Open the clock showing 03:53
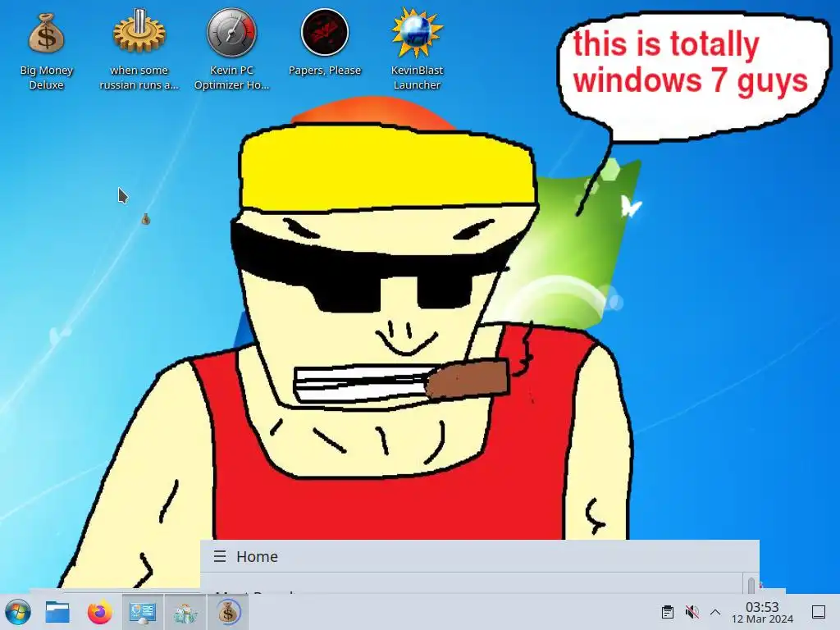Image resolution: width=840 pixels, height=630 pixels. [x=762, y=612]
